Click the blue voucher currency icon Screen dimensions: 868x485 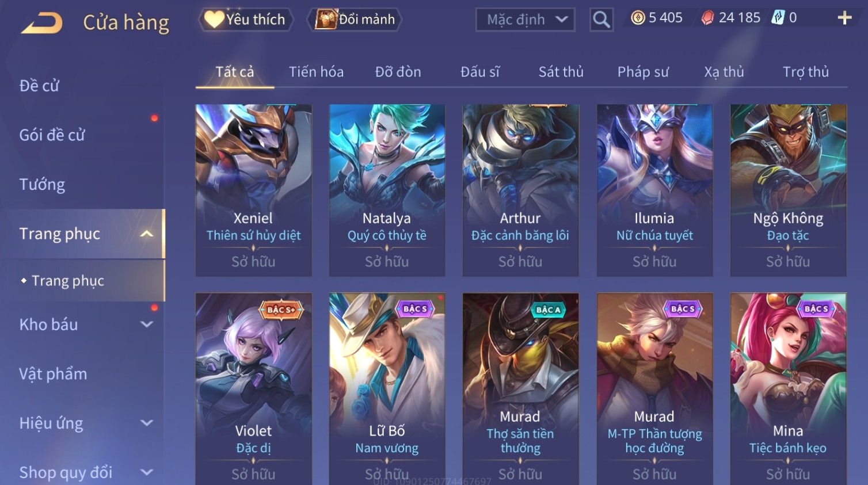778,18
